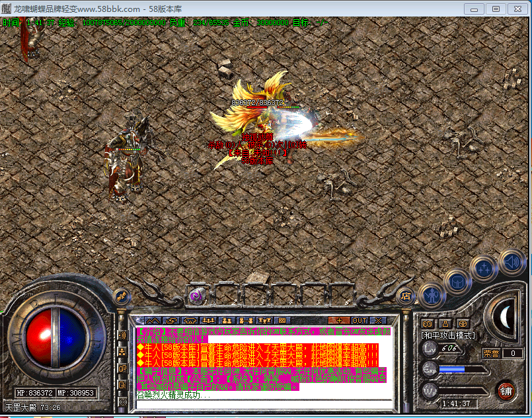This screenshot has height=418, width=532.
Task: Click the three-figures icon beside the grid icon
Action: 264,320
